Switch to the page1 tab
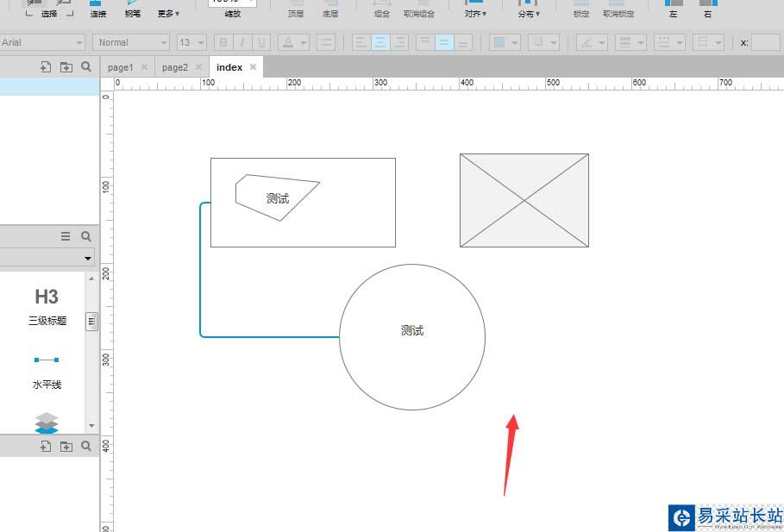Viewport: 784px width, 532px height. [121, 67]
